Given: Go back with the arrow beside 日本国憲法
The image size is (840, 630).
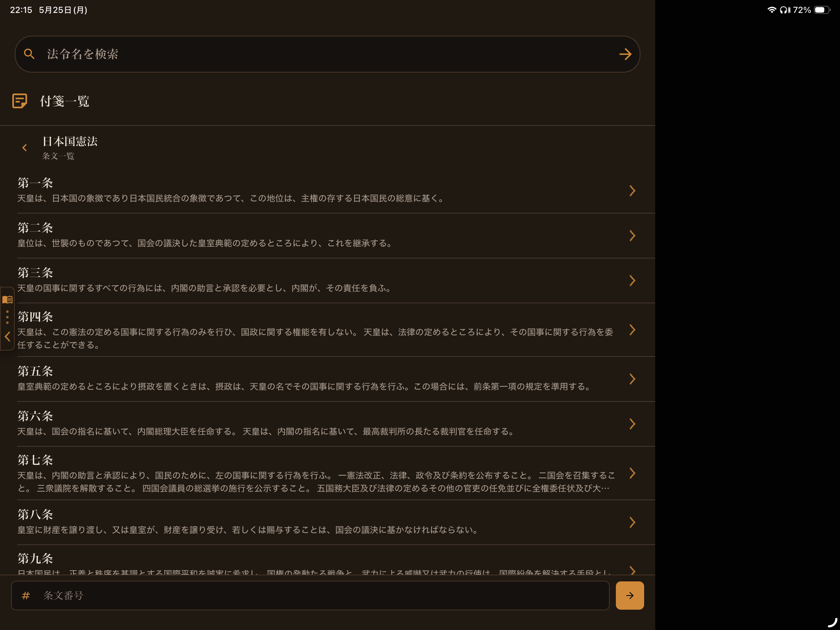Looking at the screenshot, I should click(x=25, y=147).
